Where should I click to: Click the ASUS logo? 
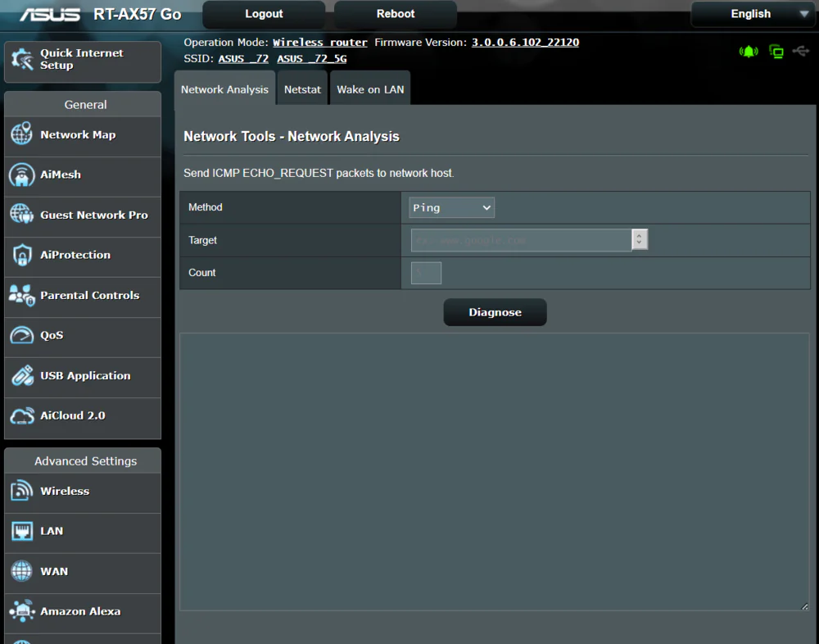click(50, 14)
